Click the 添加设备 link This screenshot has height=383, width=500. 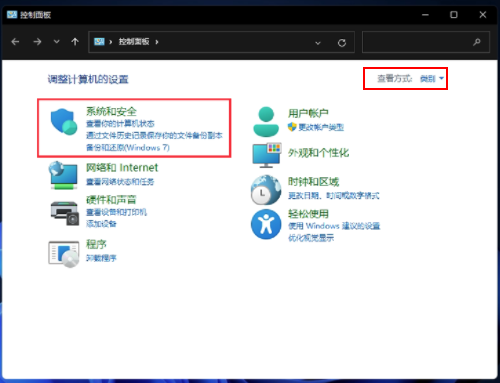click(101, 224)
